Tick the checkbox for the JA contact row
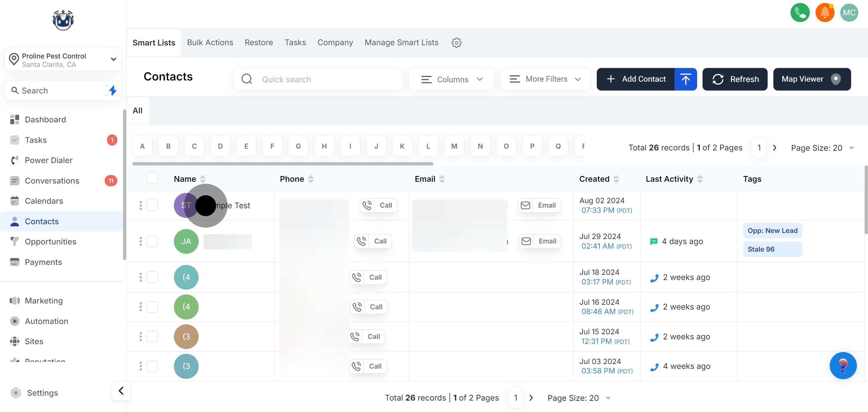 click(152, 241)
